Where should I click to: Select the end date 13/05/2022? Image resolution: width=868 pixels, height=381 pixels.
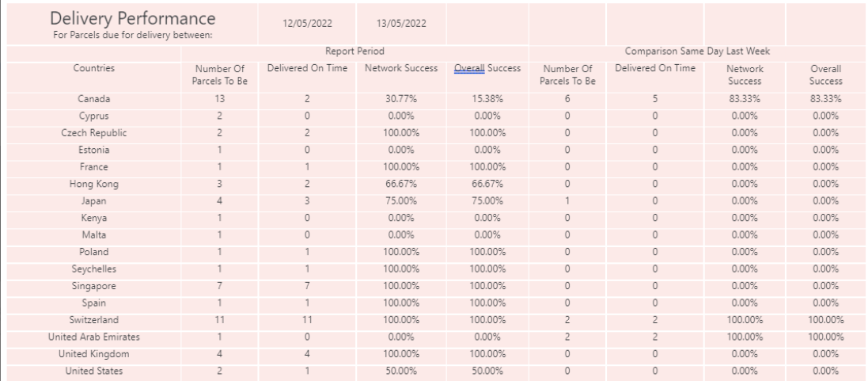tap(401, 23)
